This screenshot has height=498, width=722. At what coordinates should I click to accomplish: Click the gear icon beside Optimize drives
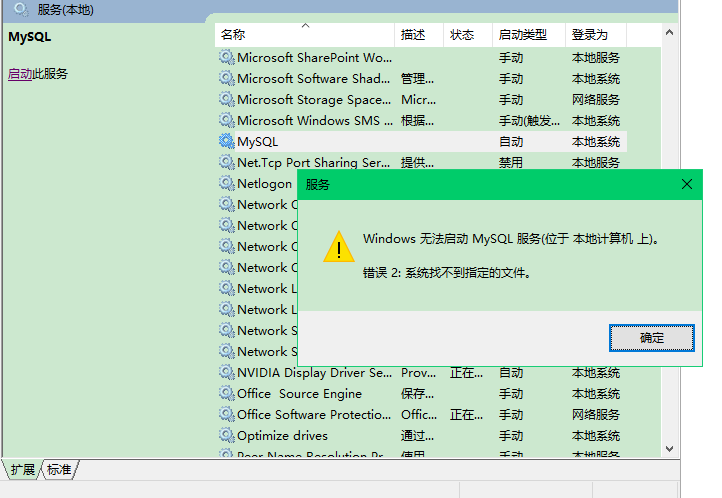pyautogui.click(x=227, y=435)
